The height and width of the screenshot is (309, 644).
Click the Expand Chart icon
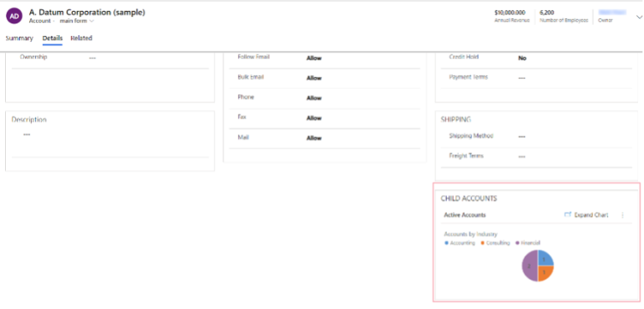pos(568,214)
